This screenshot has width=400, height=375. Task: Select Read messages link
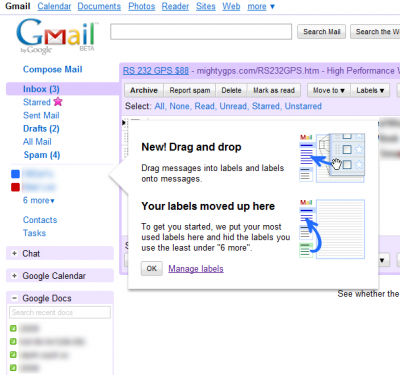[x=205, y=106]
